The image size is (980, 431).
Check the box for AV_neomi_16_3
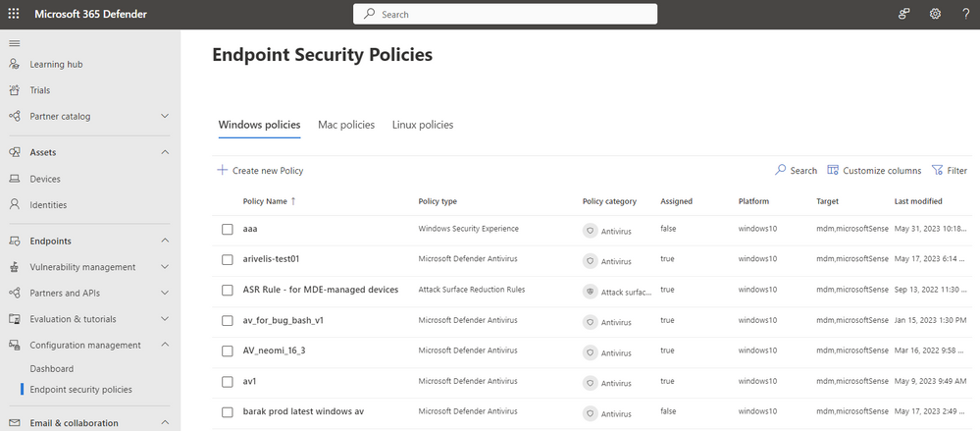(x=228, y=350)
